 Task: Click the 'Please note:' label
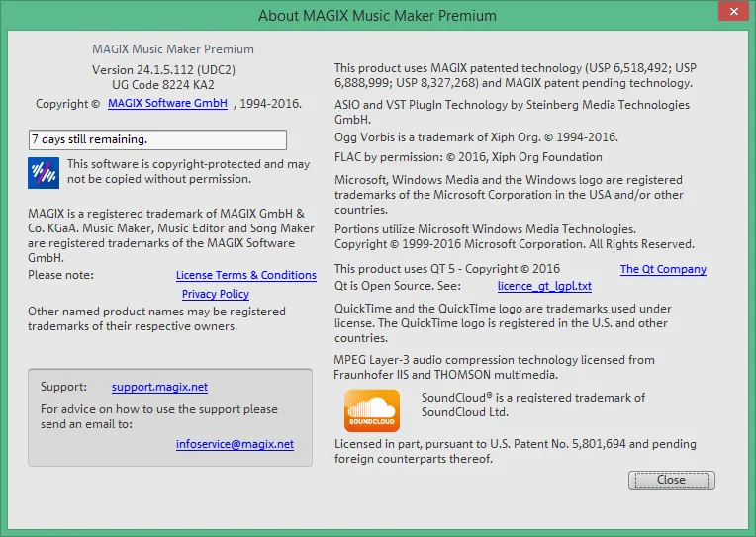click(60, 275)
